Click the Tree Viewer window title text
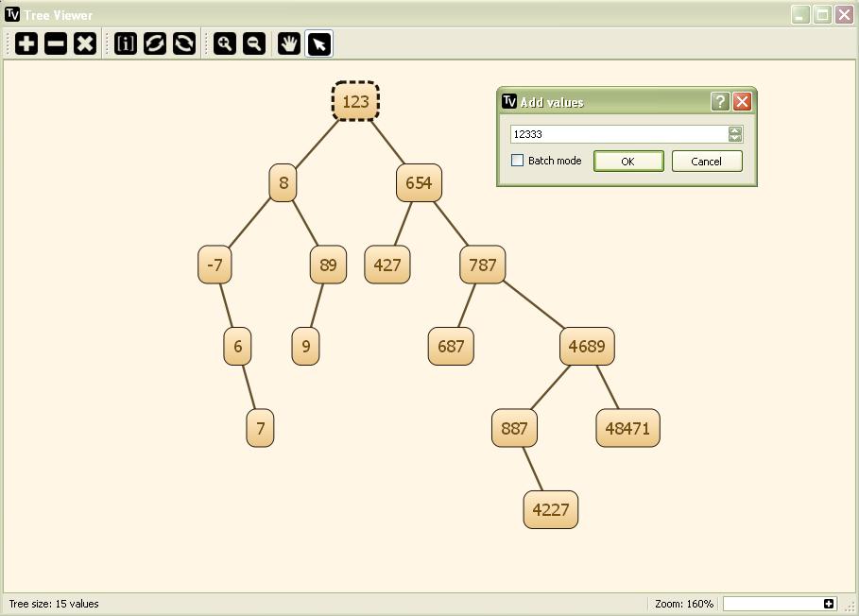859x616 pixels. 58,15
